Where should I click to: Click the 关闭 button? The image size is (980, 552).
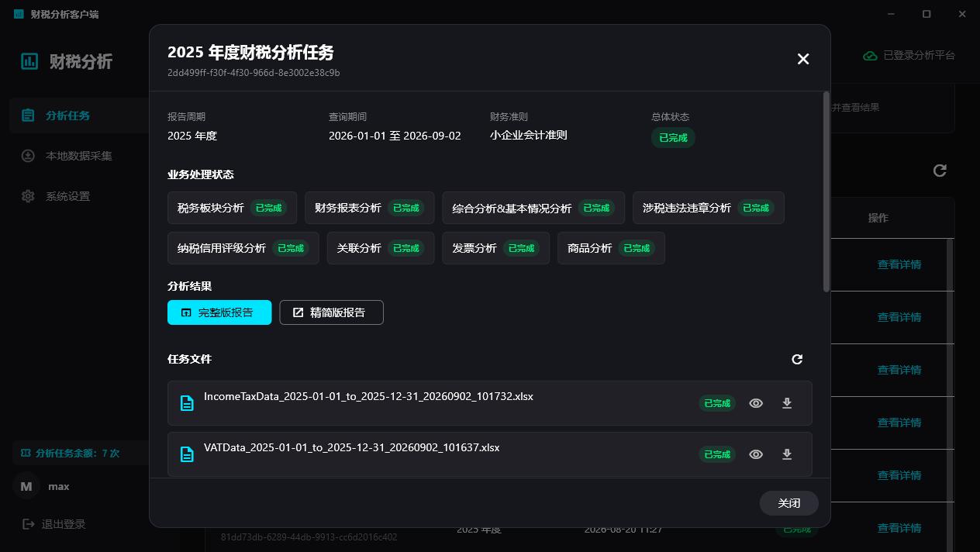[789, 503]
